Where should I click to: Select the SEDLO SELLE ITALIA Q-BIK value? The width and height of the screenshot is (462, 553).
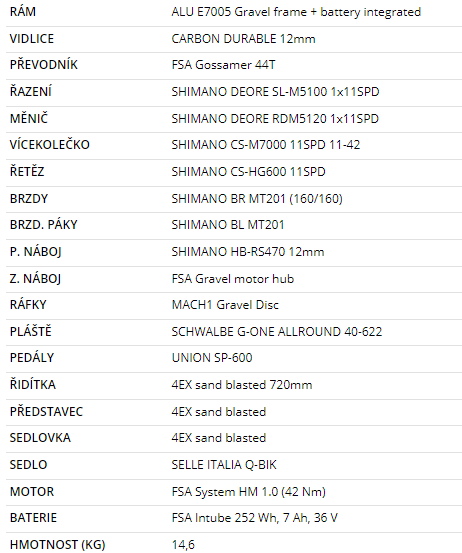[224, 465]
